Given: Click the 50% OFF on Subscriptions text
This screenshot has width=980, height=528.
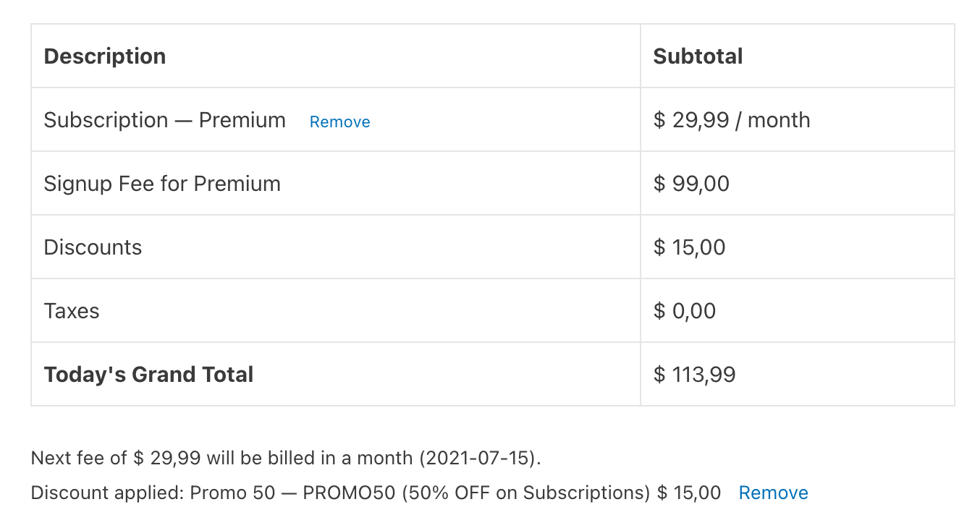Looking at the screenshot, I should click(526, 493).
